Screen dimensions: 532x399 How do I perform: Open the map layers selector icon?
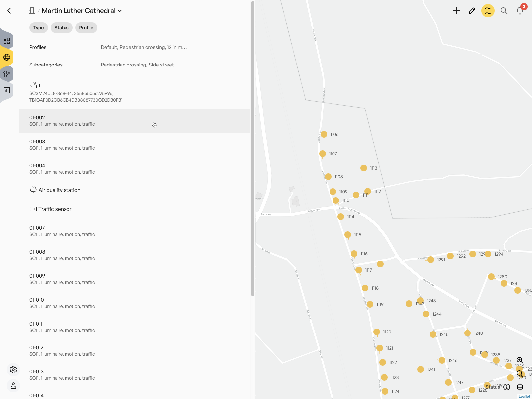tap(520, 387)
